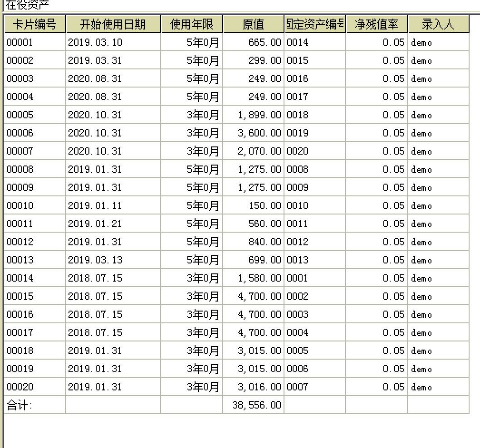Select card number 00007 cell
Screen dimensions: 480x448
point(34,151)
